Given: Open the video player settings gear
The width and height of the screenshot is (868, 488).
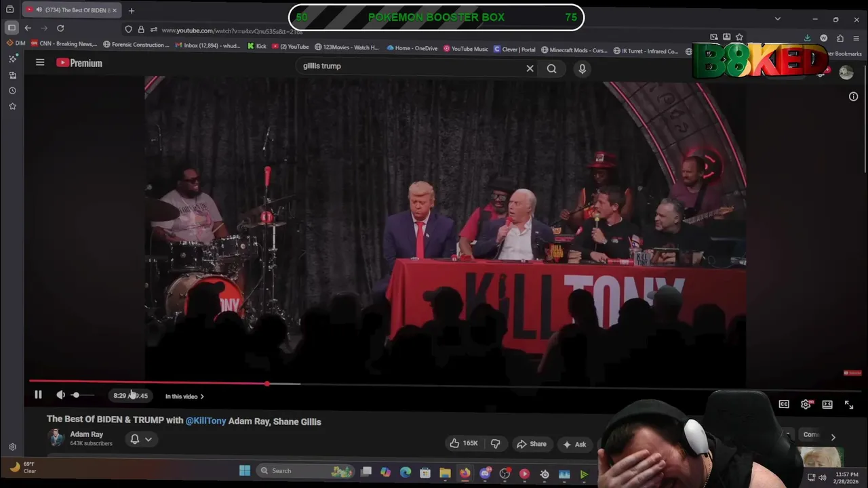Looking at the screenshot, I should coord(806,405).
